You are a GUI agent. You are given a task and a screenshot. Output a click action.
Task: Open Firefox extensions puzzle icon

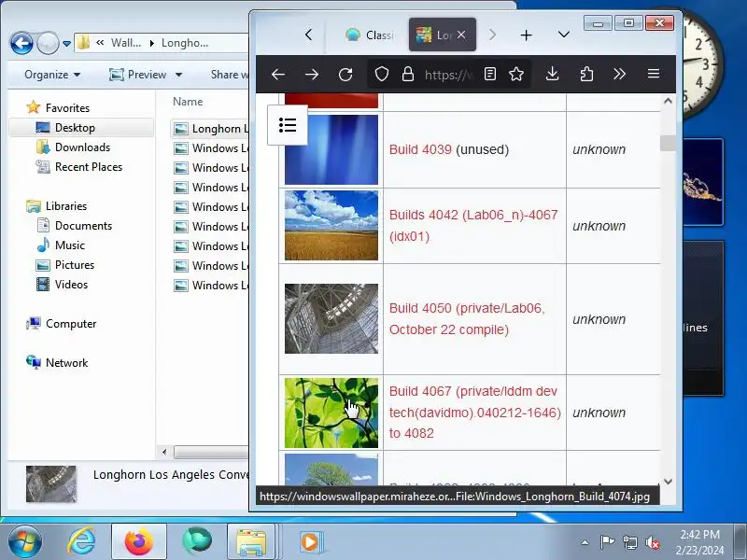point(586,74)
